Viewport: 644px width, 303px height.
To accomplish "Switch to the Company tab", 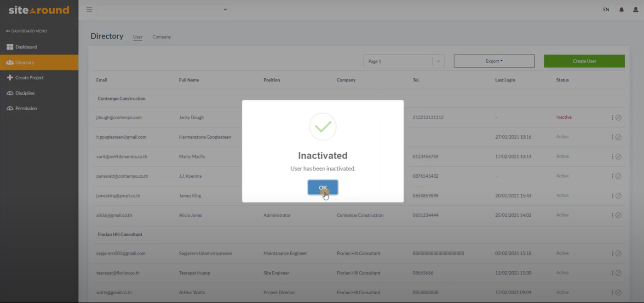I will pyautogui.click(x=161, y=37).
